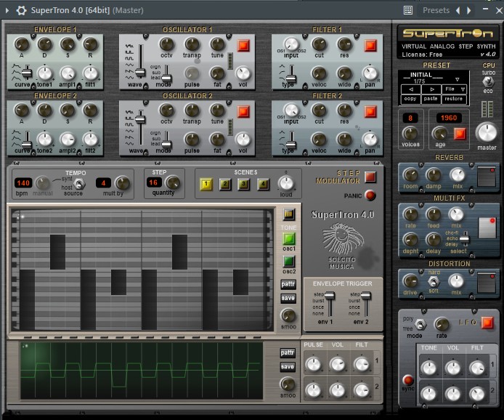Click the env 1 trigger mode slider
Screen dimensions: 504x420
330,295
